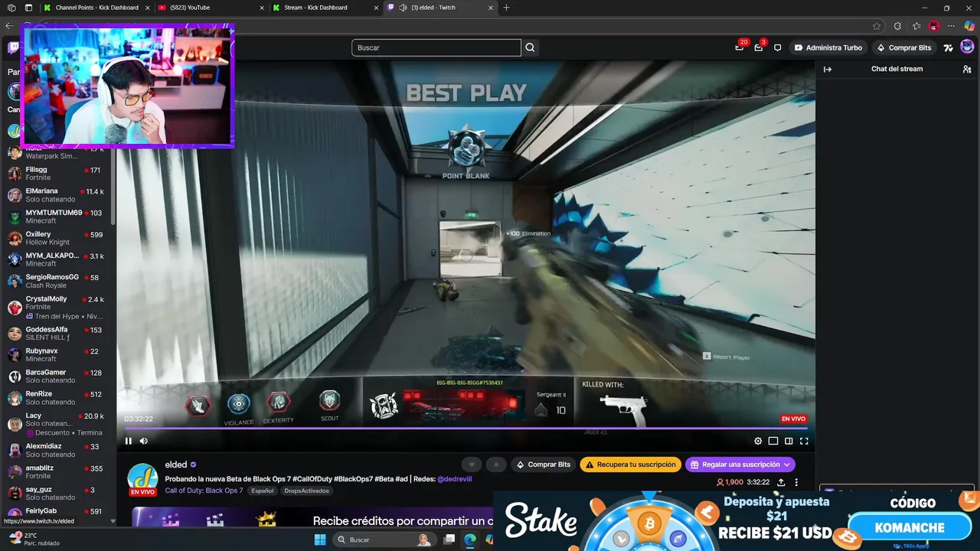The height and width of the screenshot is (551, 980).
Task: Open Lacy channel in sidebar
Action: 58,423
